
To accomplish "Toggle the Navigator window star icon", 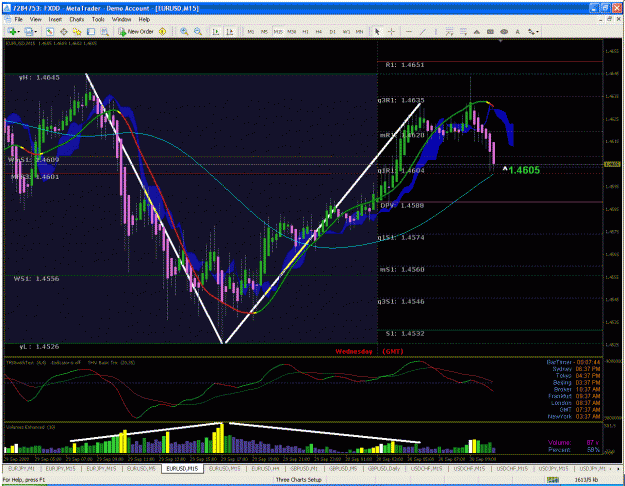I will coord(77,31).
